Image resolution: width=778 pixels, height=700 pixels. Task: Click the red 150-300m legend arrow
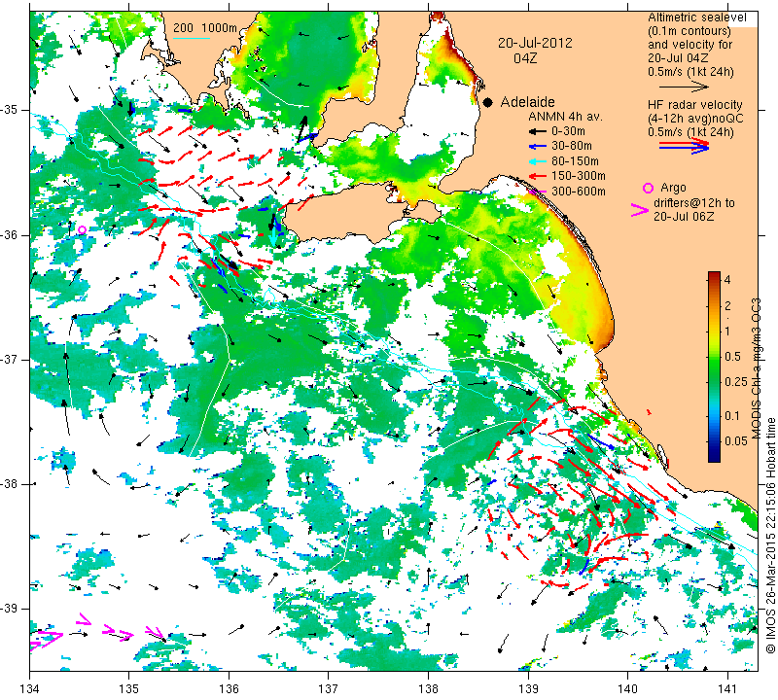(x=537, y=176)
